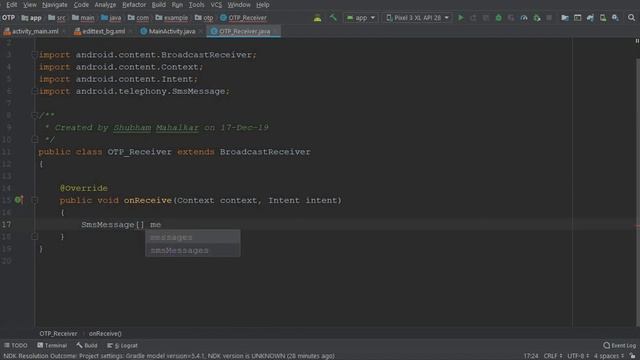Open the Build menu
640x360 pixels.
point(159,5)
